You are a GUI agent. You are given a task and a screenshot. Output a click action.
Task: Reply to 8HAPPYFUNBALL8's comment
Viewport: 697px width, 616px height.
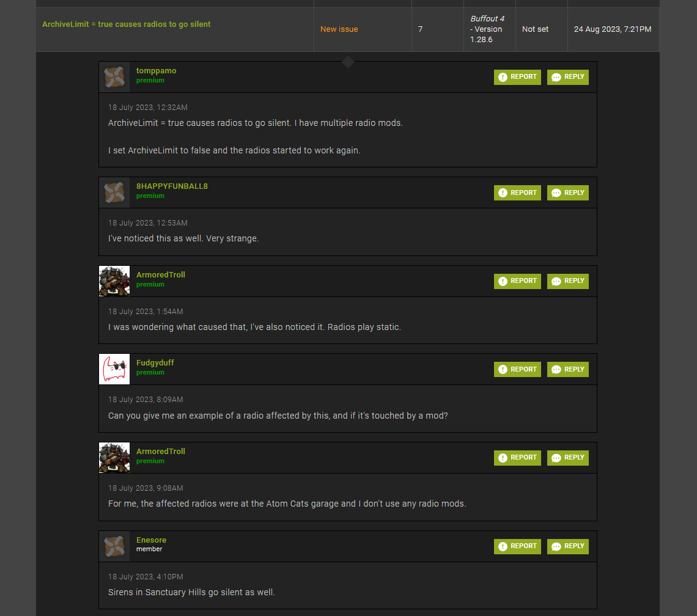tap(567, 193)
